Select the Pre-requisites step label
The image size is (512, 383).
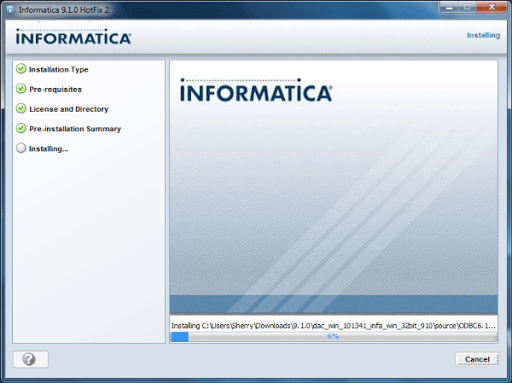55,89
